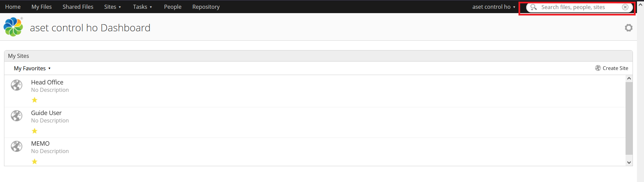
Task: Click the Create Site link
Action: pos(615,68)
